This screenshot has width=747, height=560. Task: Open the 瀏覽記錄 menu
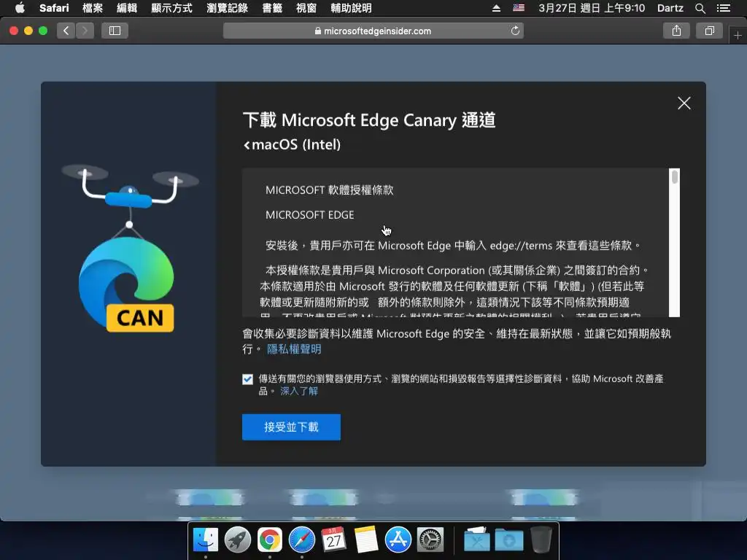click(x=228, y=8)
